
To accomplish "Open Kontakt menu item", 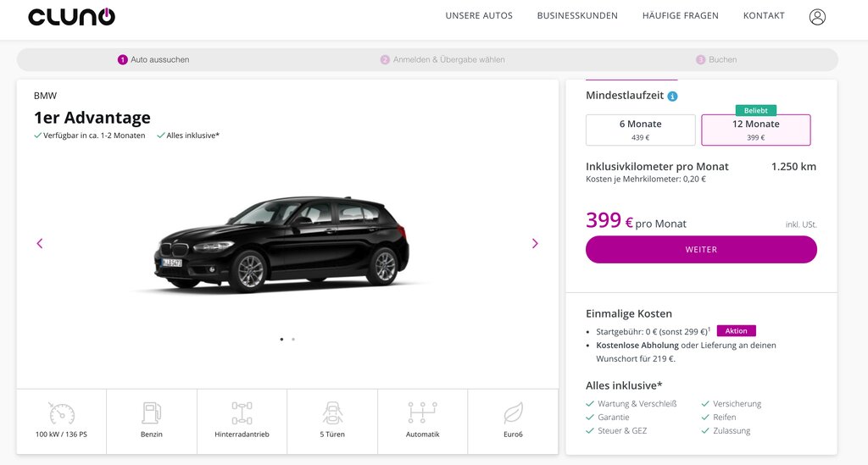I will 764,15.
